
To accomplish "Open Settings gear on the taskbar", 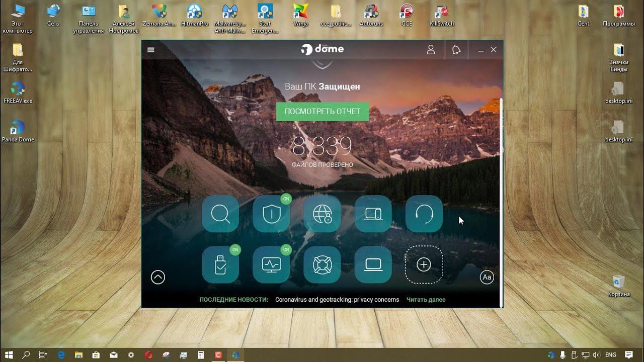I will (131, 355).
